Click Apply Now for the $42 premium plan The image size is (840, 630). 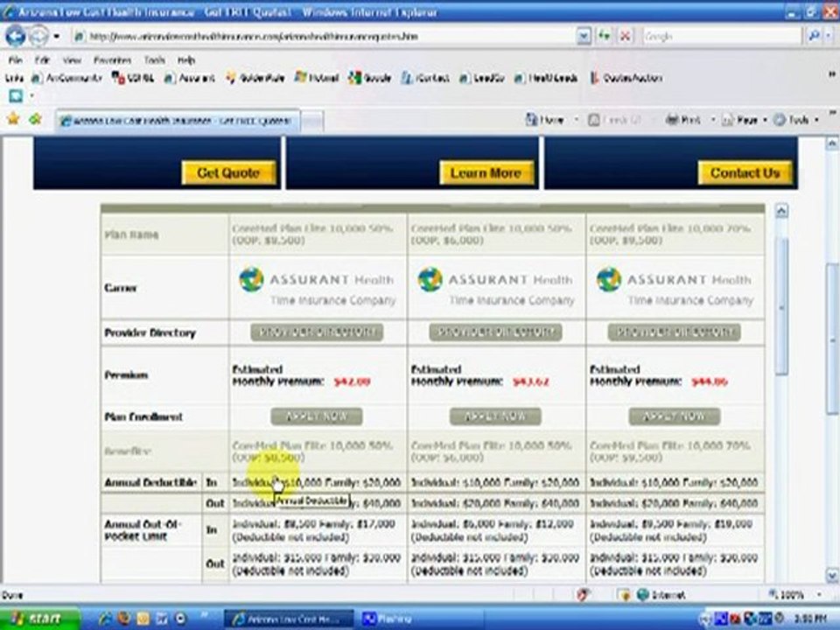click(317, 416)
